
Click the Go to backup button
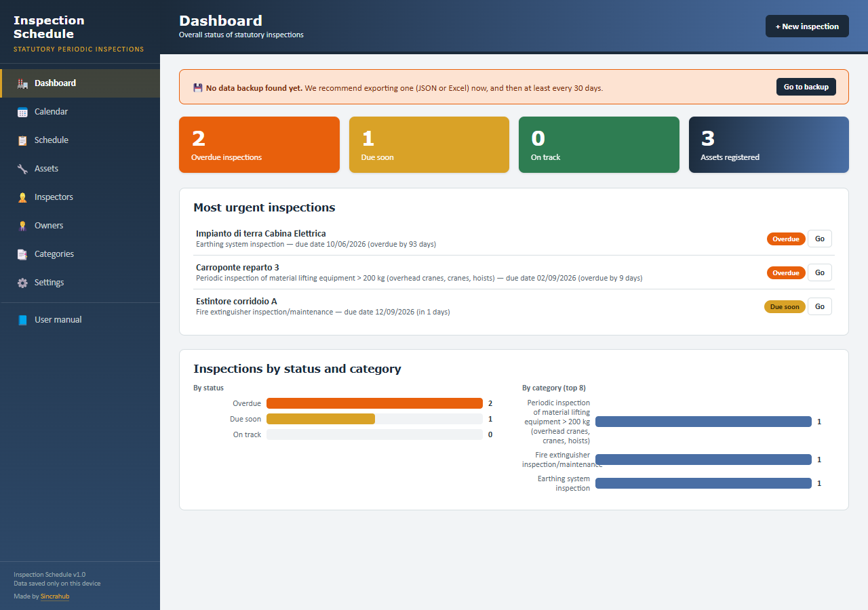806,87
